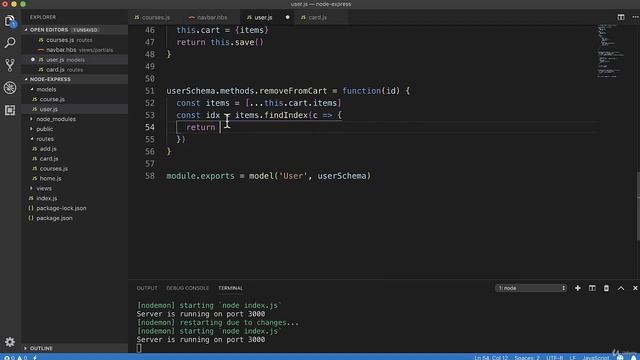Click unsaved dot on user.js tab
The height and width of the screenshot is (360, 640).
pyautogui.click(x=287, y=18)
